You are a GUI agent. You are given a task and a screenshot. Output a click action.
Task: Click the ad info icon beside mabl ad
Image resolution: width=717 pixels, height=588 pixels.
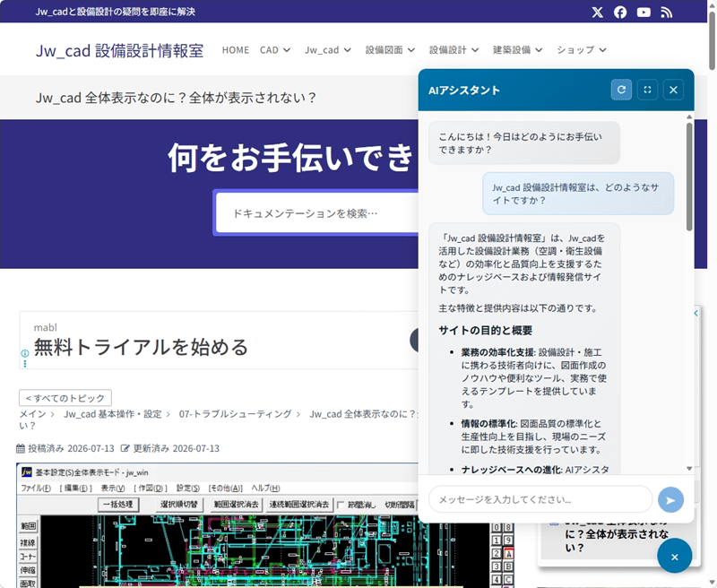(25, 353)
